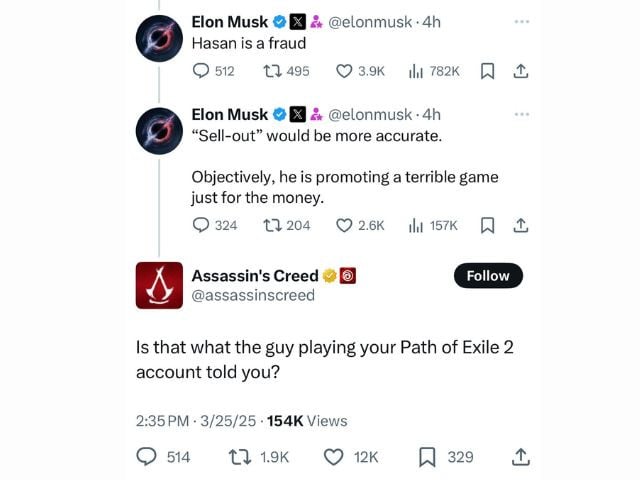Bookmark the "Sell-out" tweet

(487, 225)
